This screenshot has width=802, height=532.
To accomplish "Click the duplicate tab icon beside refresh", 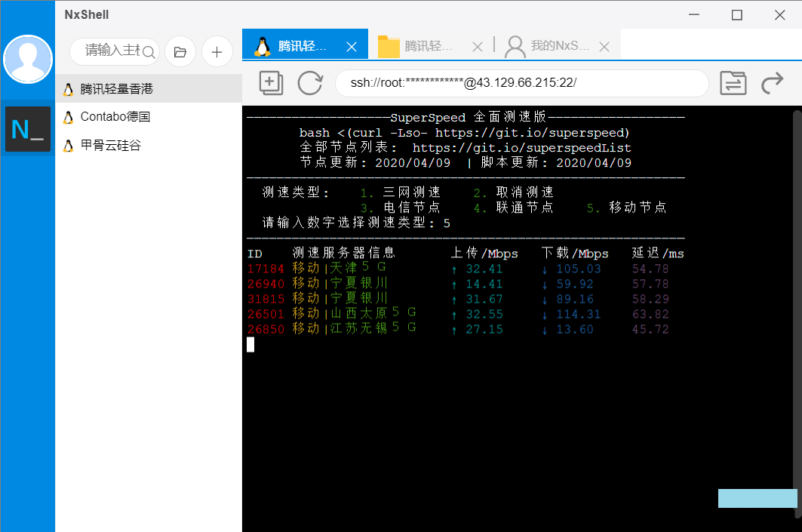I will tap(271, 83).
